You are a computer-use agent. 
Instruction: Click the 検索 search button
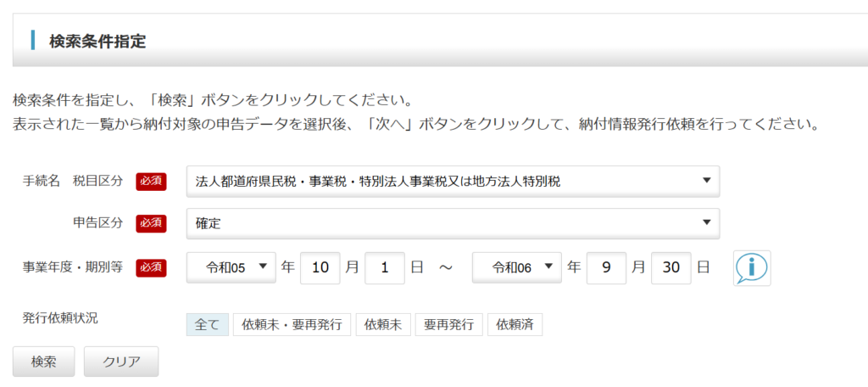point(44,362)
